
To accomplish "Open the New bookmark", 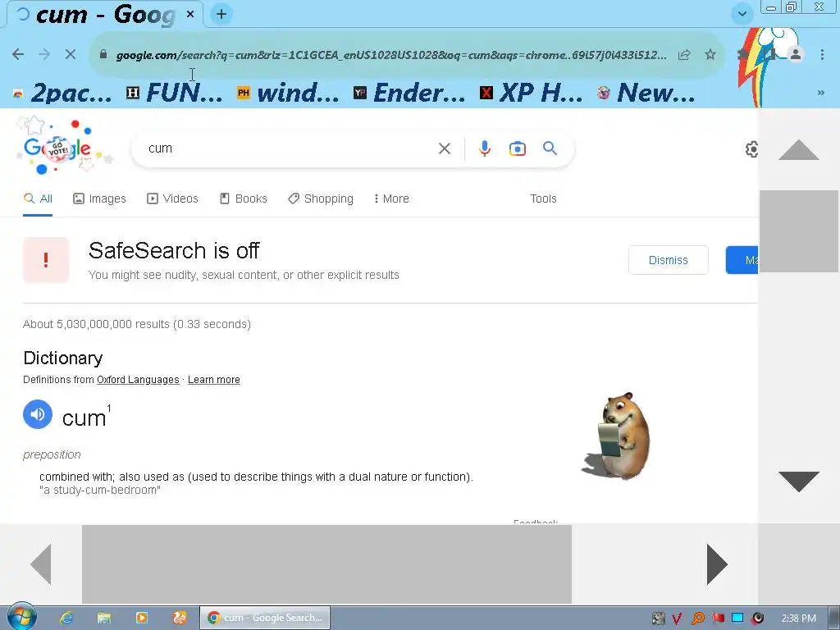I will [646, 94].
